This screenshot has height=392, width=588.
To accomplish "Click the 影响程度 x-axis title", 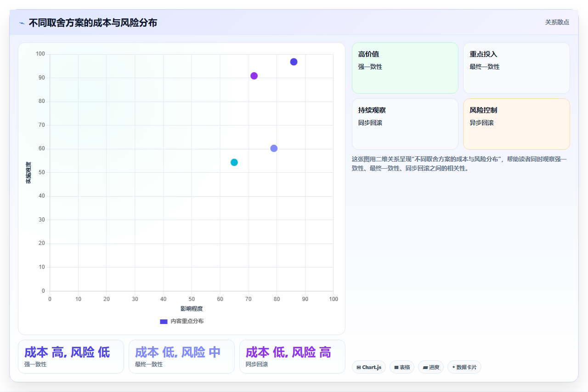I will [x=192, y=309].
